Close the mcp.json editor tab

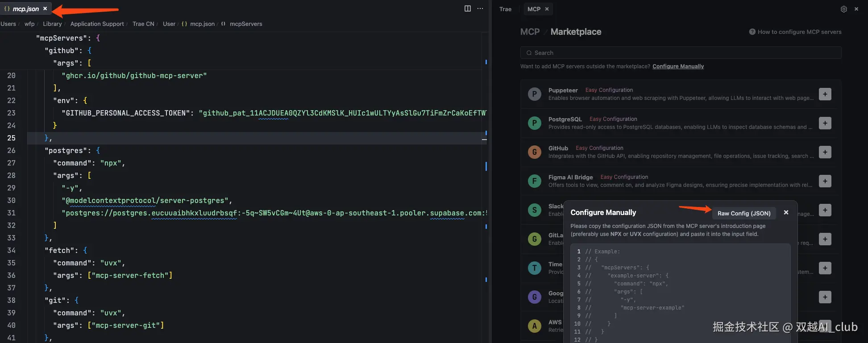pyautogui.click(x=45, y=8)
